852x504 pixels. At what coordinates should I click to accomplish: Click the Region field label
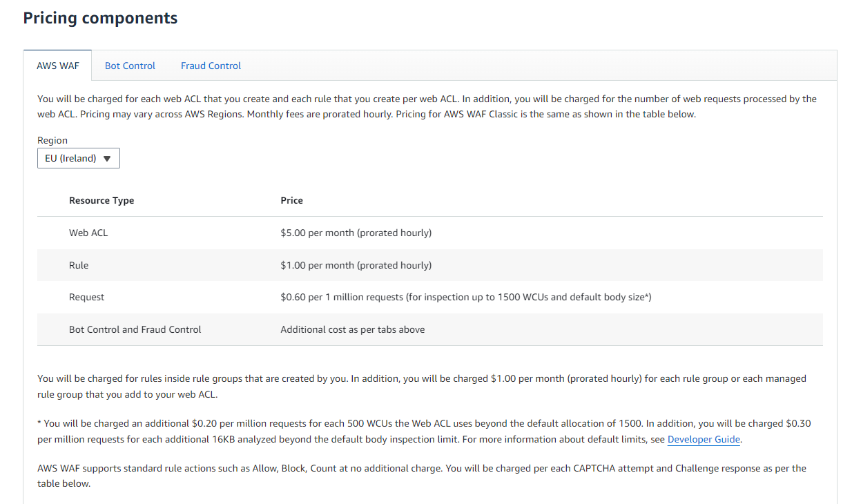point(52,140)
